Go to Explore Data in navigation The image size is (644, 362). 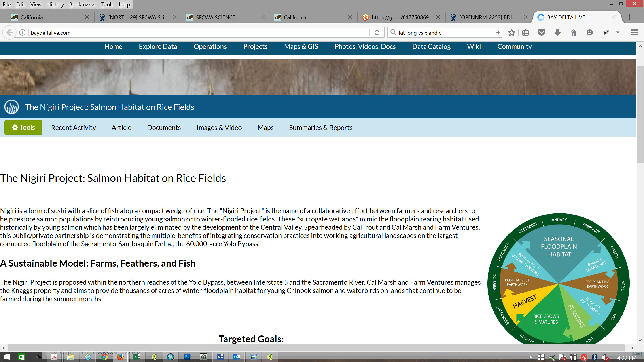click(158, 46)
